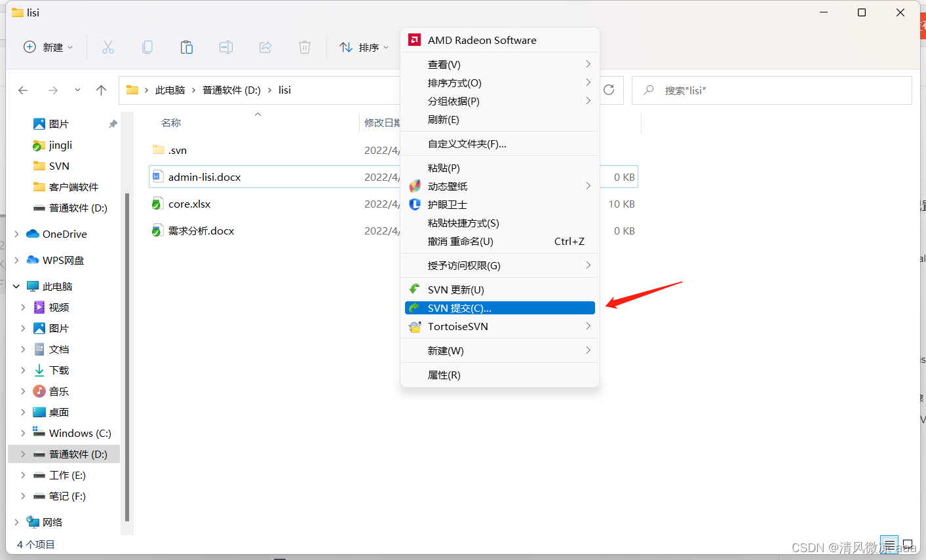926x560 pixels.
Task: Click the sidebar vertical scrollbar
Action: click(x=127, y=357)
